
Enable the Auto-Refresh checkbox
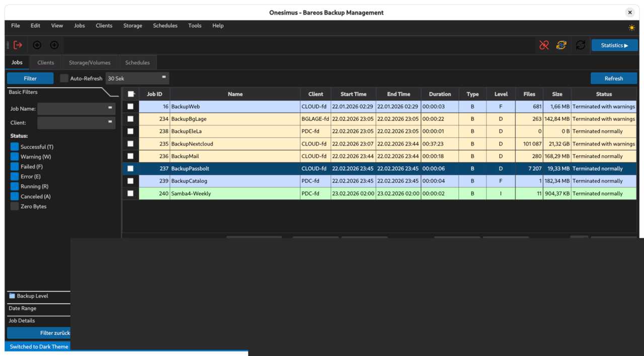point(64,79)
